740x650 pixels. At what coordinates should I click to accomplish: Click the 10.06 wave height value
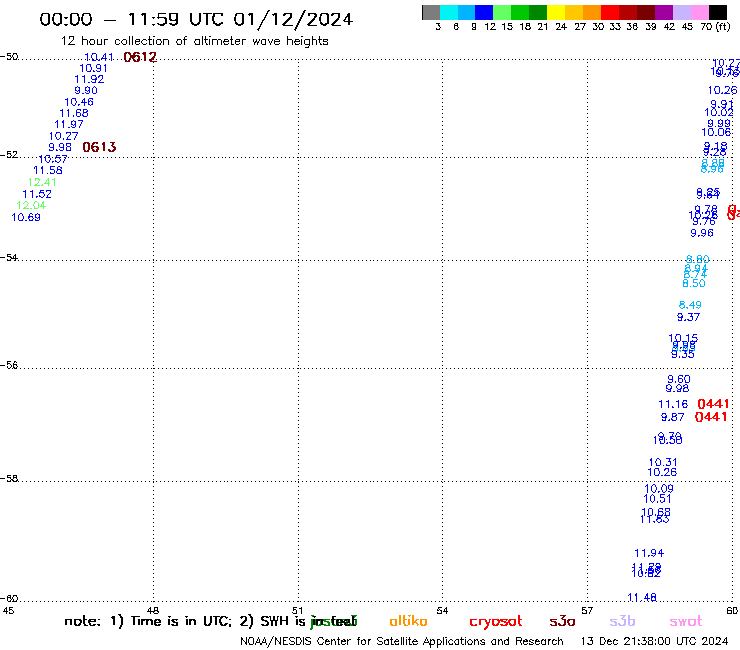point(716,133)
